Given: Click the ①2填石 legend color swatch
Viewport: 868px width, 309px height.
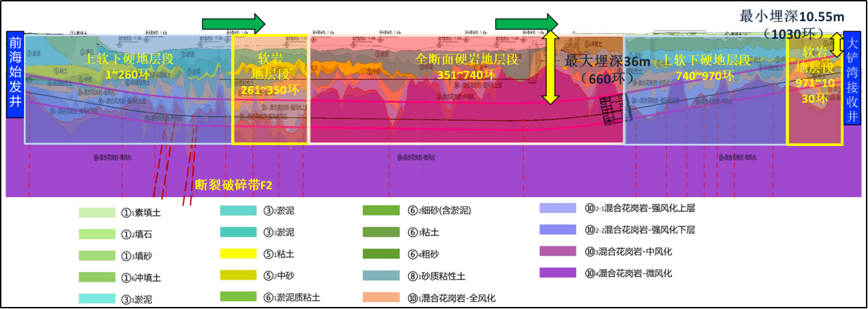Looking at the screenshot, I should tap(97, 233).
